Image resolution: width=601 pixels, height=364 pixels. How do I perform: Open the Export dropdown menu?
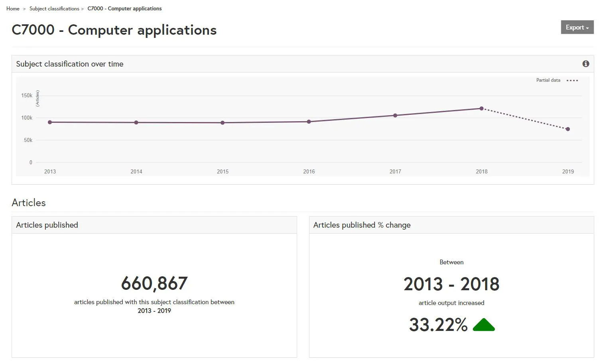[x=577, y=28]
